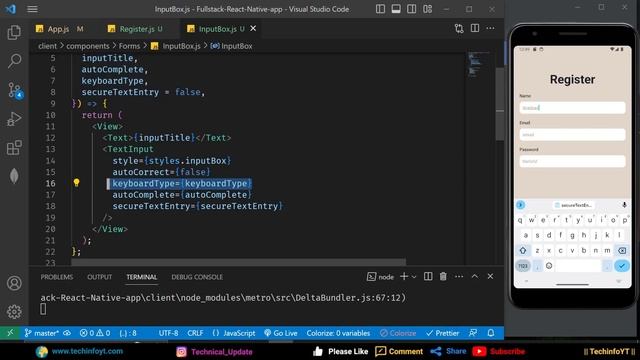Split the editor to the right
Viewport: 640px width, 360px height.
(475, 28)
